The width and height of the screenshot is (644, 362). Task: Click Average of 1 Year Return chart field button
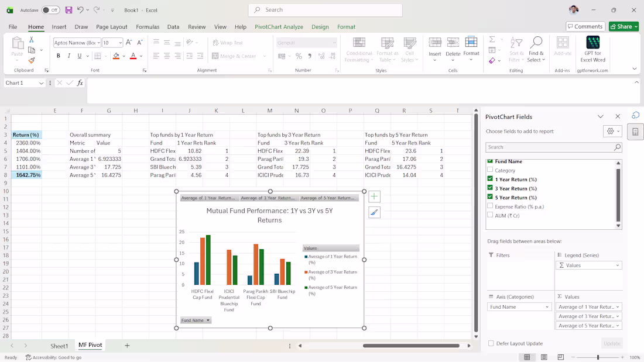pyautogui.click(x=208, y=198)
